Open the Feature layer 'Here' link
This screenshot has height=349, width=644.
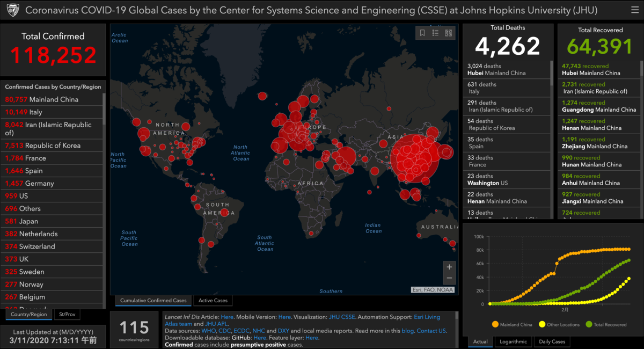[311, 338]
